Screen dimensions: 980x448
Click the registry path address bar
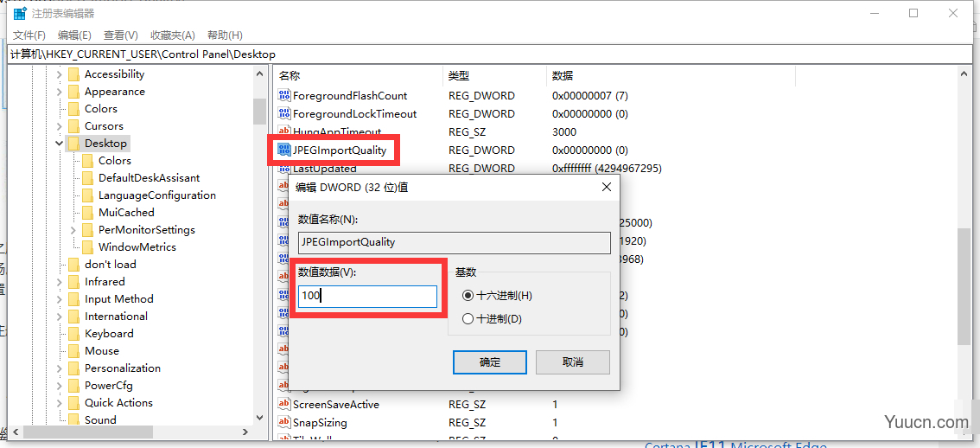490,54
